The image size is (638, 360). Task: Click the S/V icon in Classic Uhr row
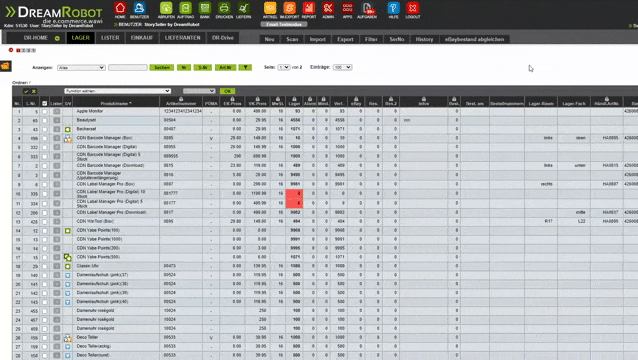pos(68,266)
